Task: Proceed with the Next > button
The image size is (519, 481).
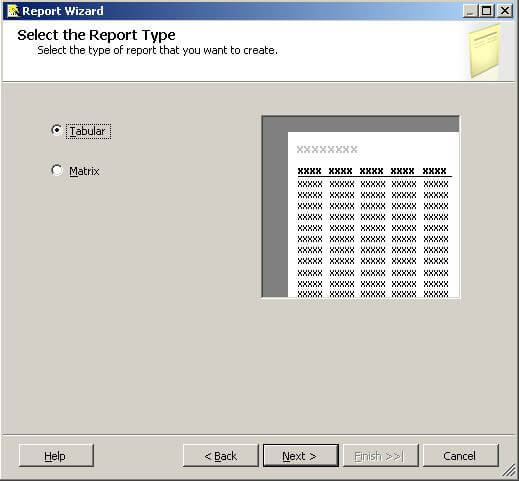Action: tap(300, 456)
